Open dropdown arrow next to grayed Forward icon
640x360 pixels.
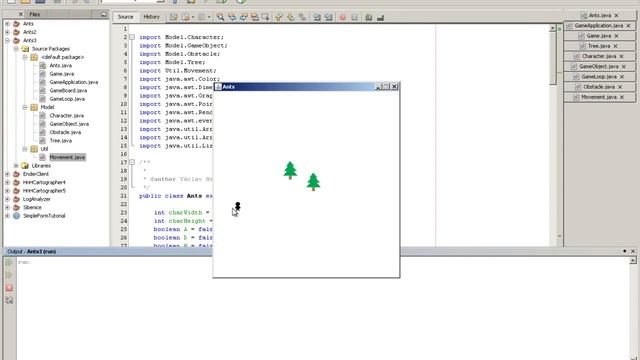click(209, 17)
